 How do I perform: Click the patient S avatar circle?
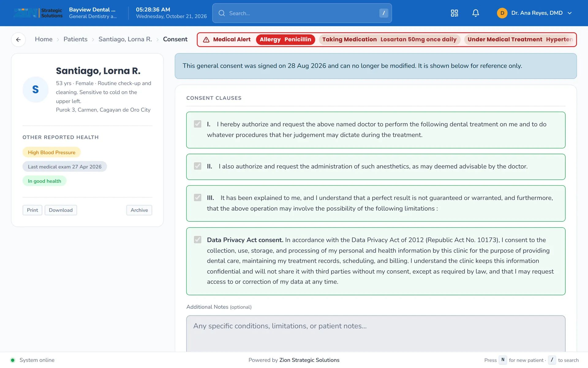[x=36, y=89]
